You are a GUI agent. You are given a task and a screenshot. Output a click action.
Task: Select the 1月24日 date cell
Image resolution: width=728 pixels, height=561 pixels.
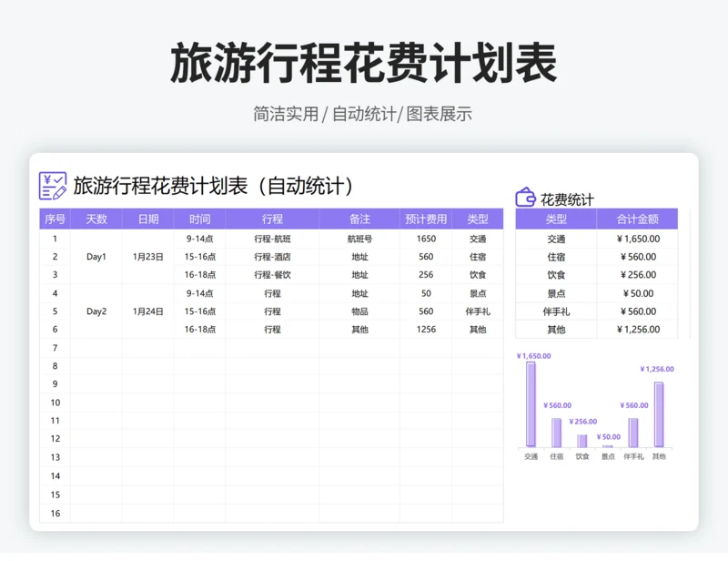pyautogui.click(x=148, y=311)
